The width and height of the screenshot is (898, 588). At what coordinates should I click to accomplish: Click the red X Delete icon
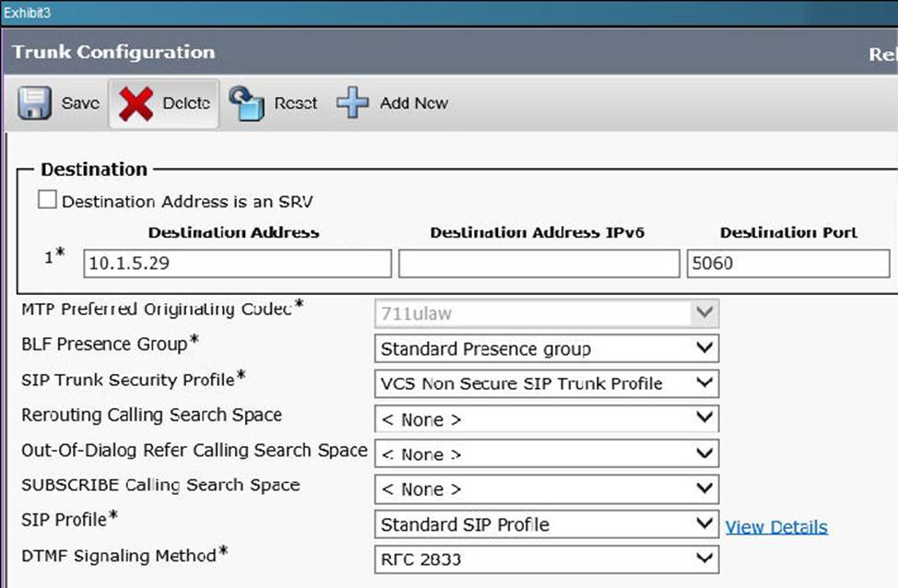(136, 103)
